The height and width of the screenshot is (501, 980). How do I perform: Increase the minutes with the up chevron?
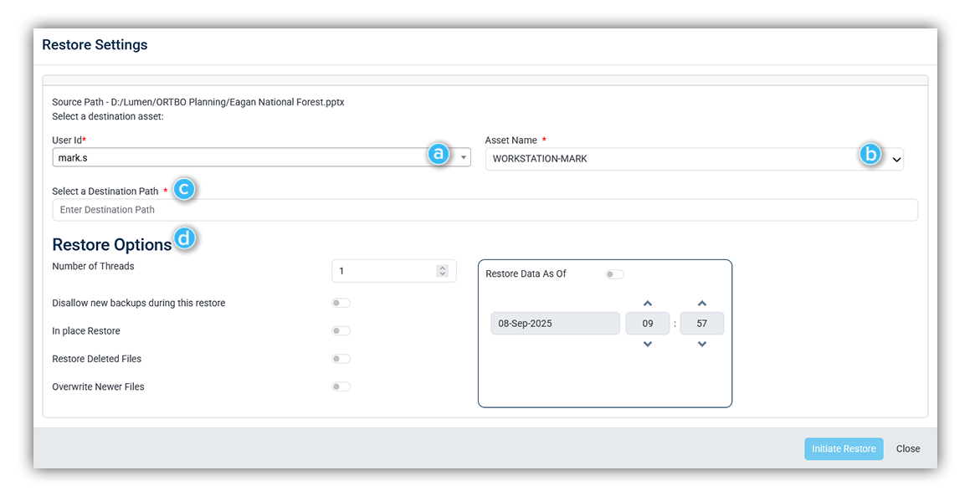pos(702,304)
